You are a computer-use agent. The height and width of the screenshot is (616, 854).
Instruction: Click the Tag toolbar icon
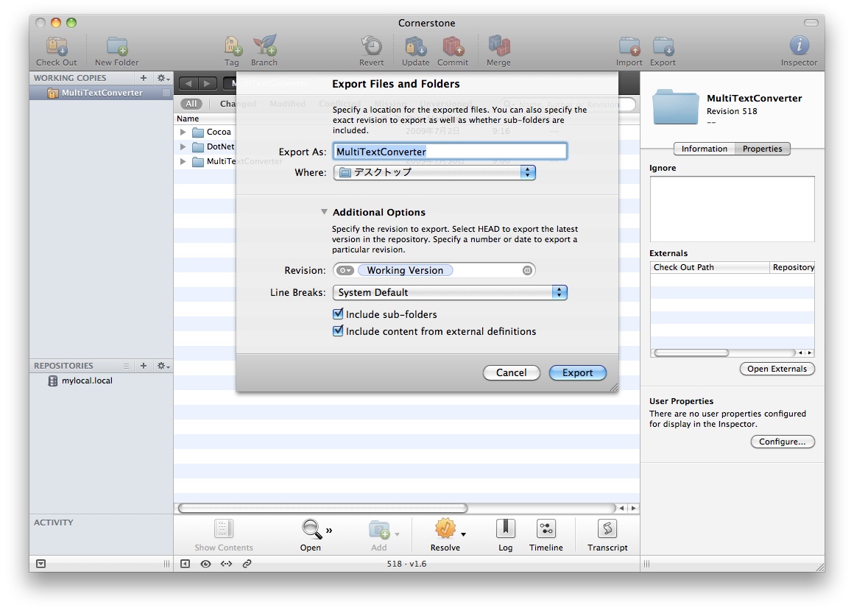pyautogui.click(x=233, y=46)
